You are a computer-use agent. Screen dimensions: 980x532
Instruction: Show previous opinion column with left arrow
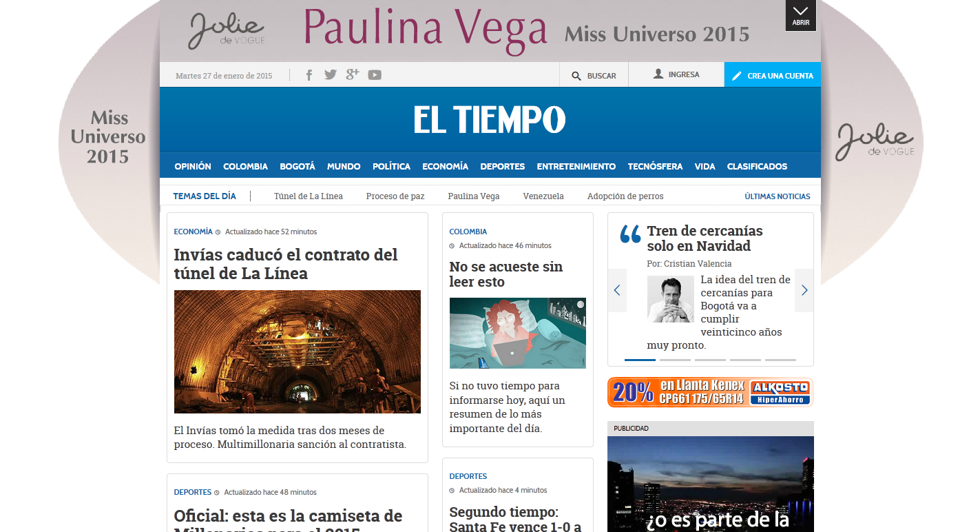[x=617, y=290]
